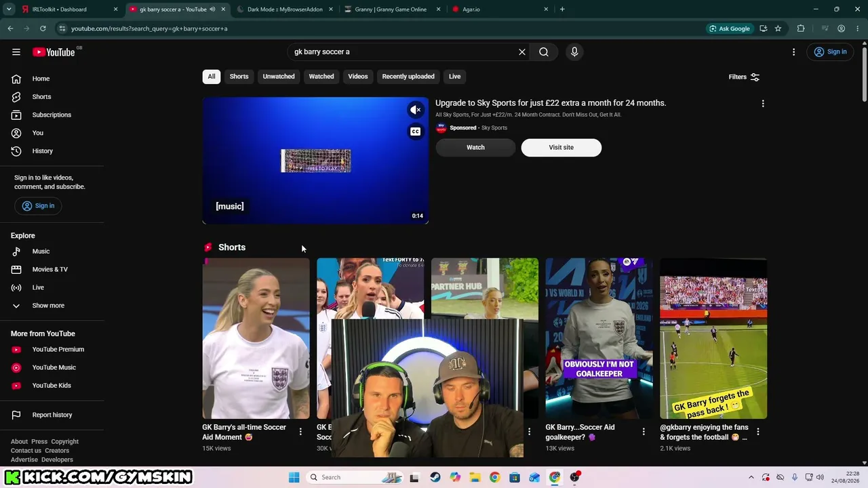The width and height of the screenshot is (868, 488).
Task: Open the YouTube guide hamburger menu
Action: 16,52
